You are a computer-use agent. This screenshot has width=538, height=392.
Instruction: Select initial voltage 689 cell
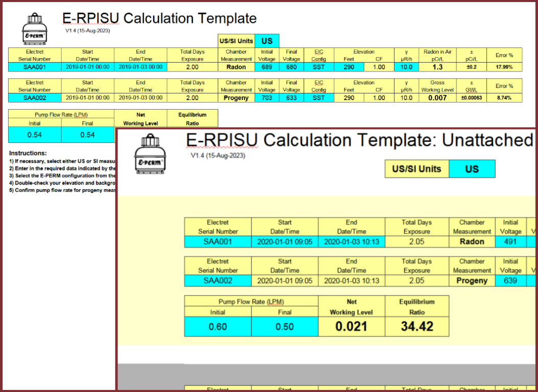(267, 67)
